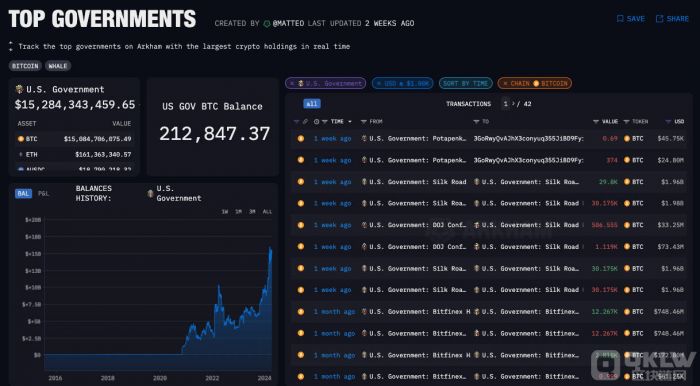Remove the Chain Bitcoin filter chip
Image resolution: width=700 pixels, height=386 pixels.
coord(505,83)
